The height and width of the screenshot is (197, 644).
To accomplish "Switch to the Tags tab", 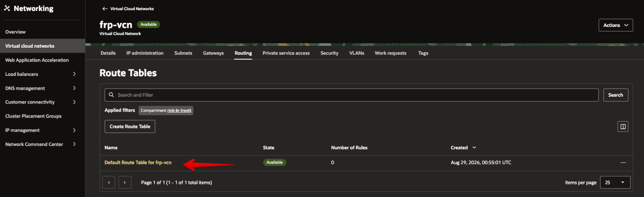I will [423, 53].
